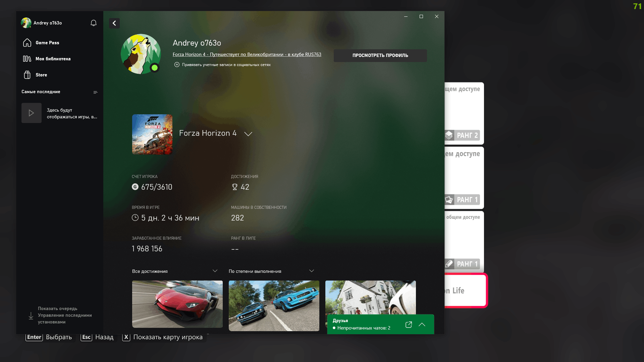644x362 pixels.
Task: Open the Store shopping bag icon
Action: coord(27,75)
